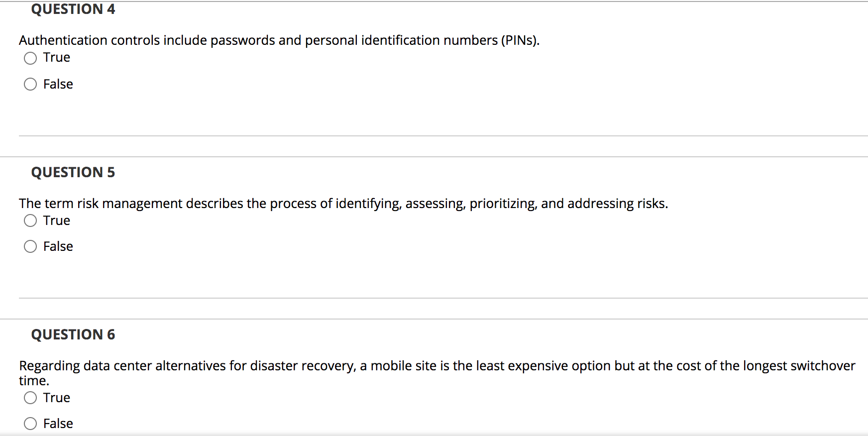Click the 'True' label text under Question 6

click(57, 398)
